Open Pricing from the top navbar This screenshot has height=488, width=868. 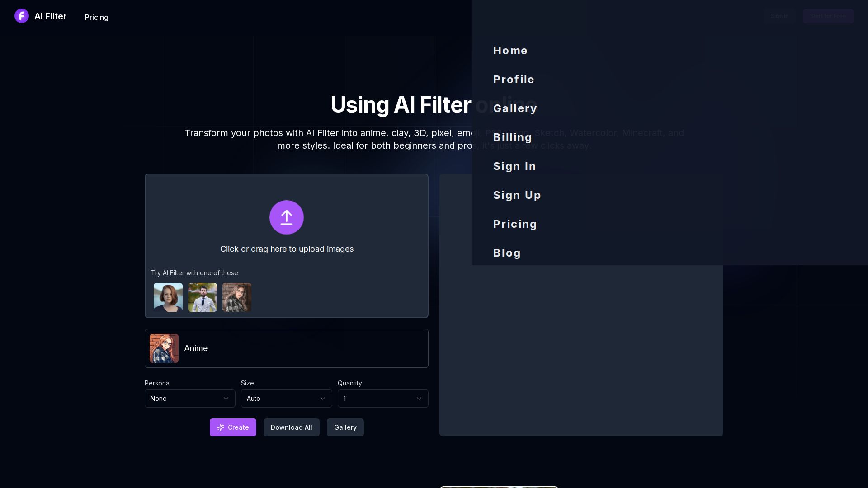96,17
